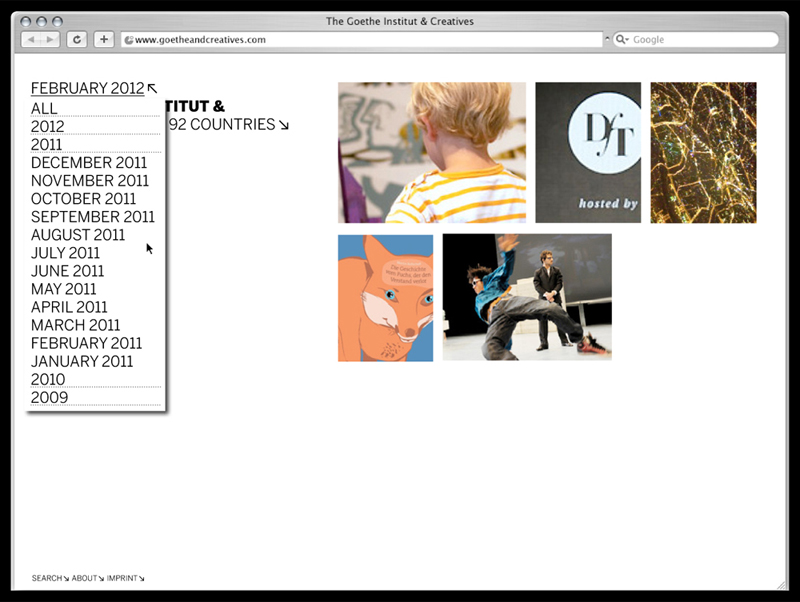This screenshot has height=602, width=800.
Task: Go back with the browser back arrow
Action: coord(32,39)
